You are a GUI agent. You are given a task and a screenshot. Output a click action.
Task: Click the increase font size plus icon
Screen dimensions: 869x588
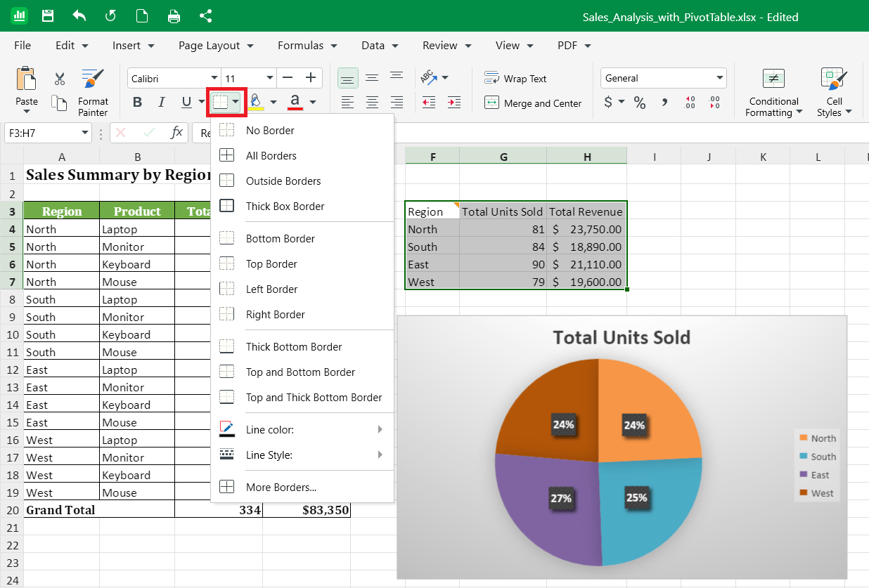311,78
